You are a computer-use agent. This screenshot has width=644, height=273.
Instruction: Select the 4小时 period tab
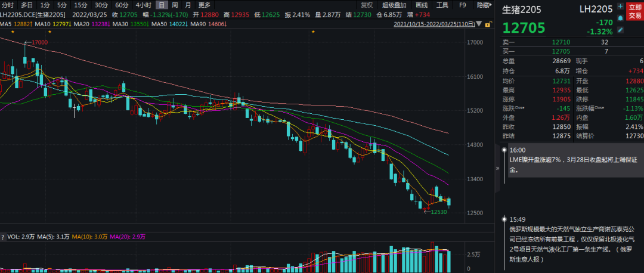click(x=143, y=5)
